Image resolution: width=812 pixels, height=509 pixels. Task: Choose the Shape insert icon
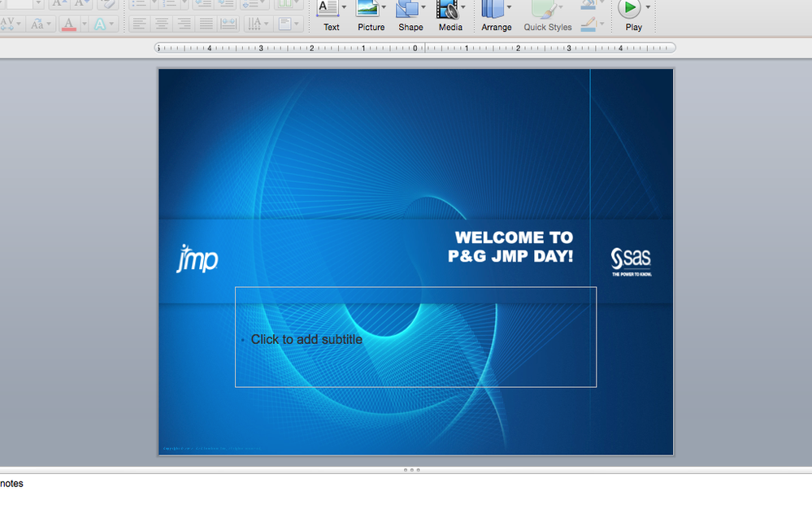pyautogui.click(x=407, y=9)
